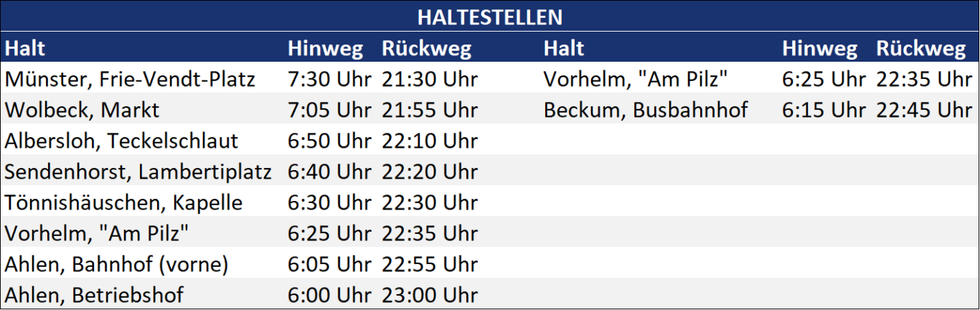The width and height of the screenshot is (980, 310).
Task: Click the HALTESTELLEN title header
Action: [x=490, y=17]
